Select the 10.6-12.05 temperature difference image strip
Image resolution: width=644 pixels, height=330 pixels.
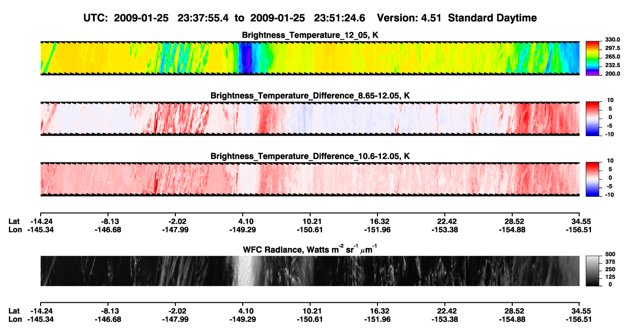click(x=310, y=179)
